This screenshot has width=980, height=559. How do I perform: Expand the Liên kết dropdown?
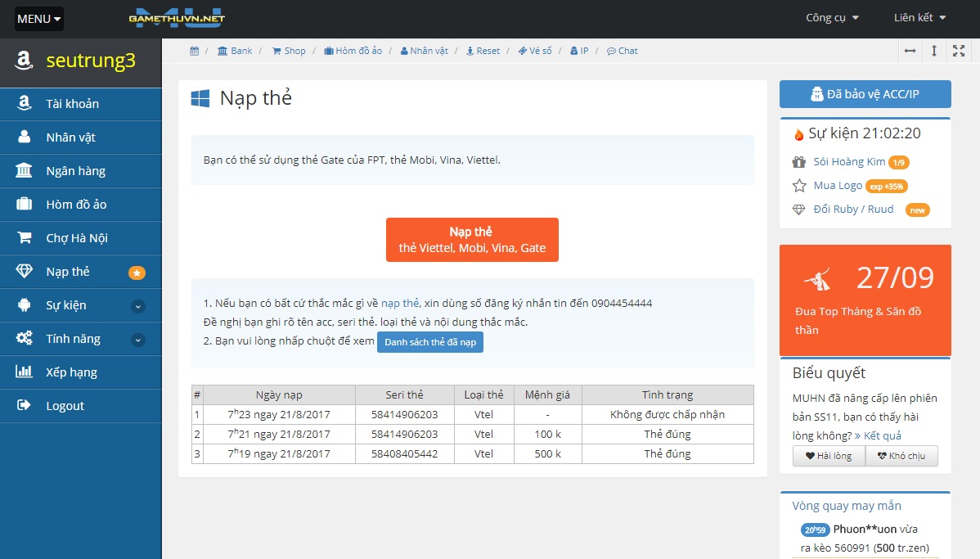[919, 18]
